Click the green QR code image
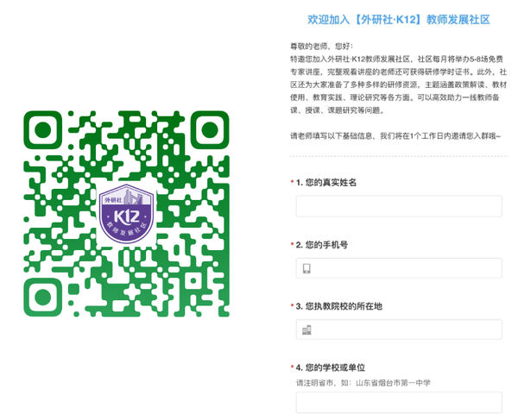This screenshot has width=518, height=420. (x=127, y=214)
